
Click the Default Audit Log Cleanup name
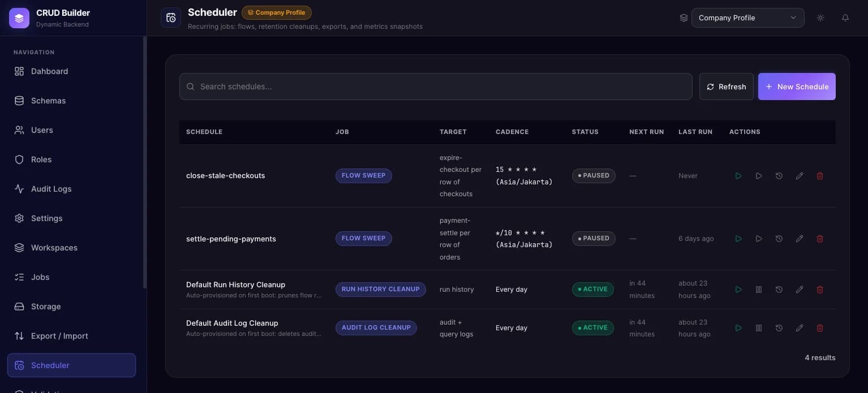click(x=232, y=323)
